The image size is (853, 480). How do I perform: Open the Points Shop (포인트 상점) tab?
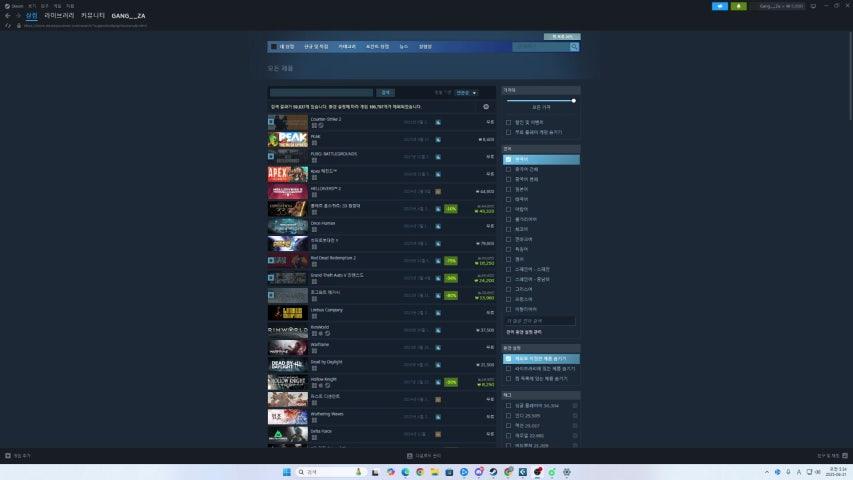click(377, 47)
